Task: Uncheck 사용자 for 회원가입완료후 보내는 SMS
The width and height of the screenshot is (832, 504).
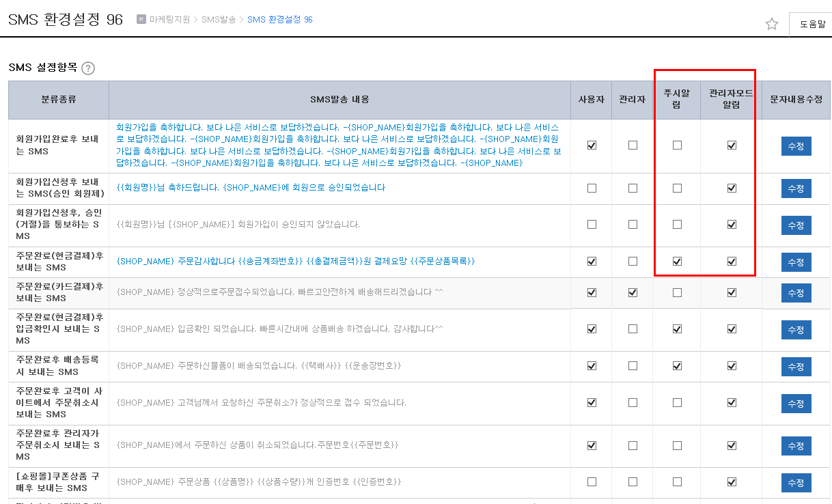Action: (592, 145)
